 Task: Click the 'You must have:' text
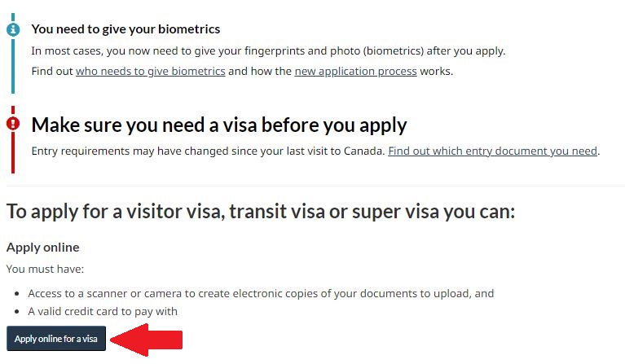pos(45,269)
